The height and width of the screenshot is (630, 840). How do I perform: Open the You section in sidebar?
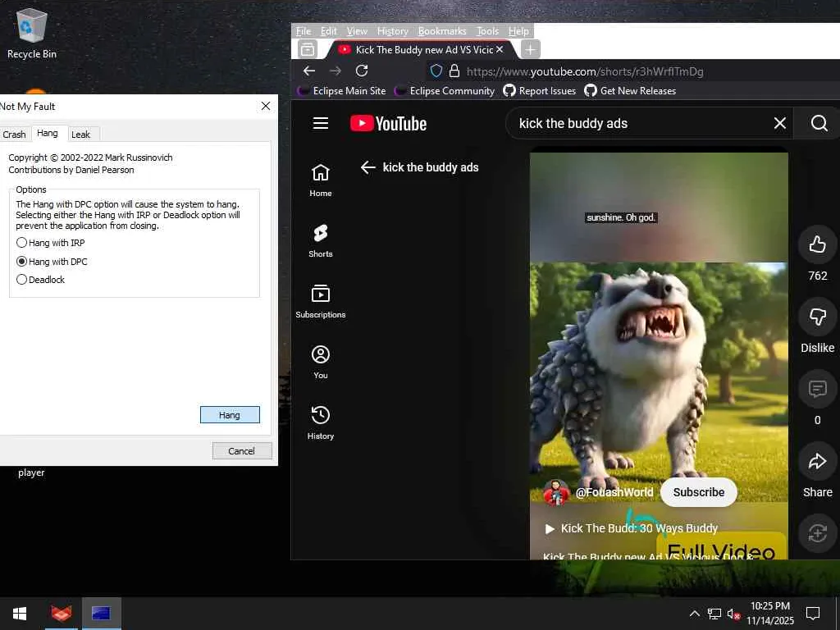click(321, 362)
